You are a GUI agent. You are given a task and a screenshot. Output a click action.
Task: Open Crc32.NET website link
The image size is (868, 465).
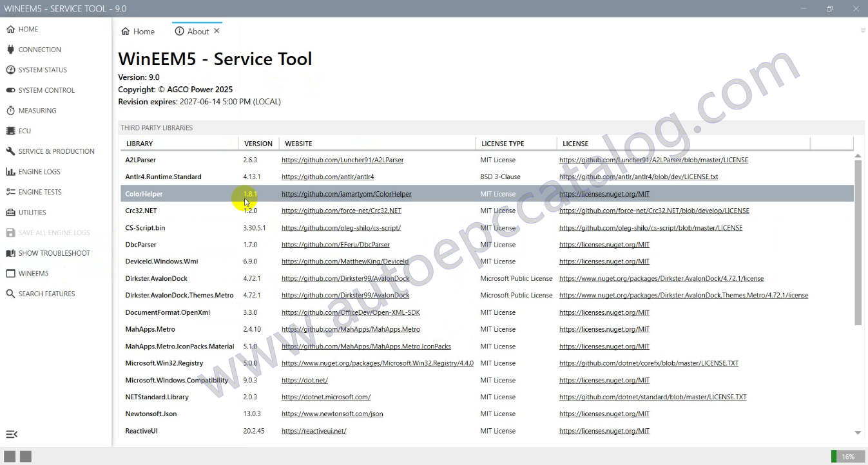(341, 211)
